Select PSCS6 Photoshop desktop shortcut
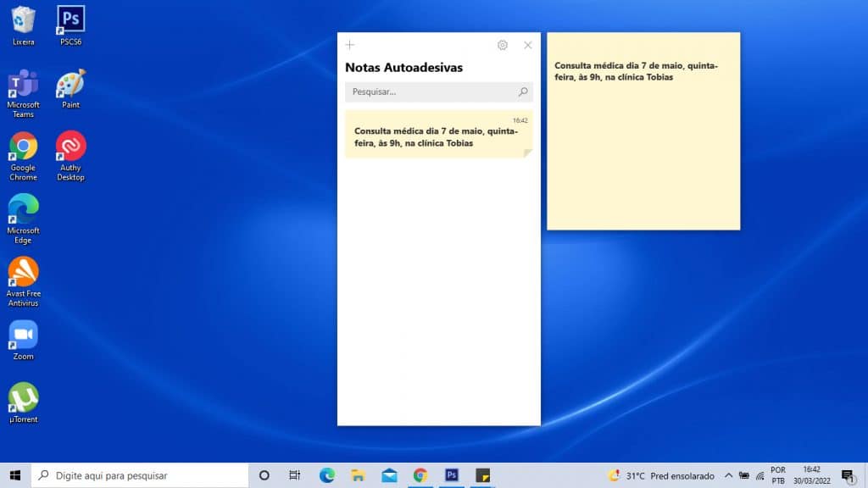 coord(71,25)
